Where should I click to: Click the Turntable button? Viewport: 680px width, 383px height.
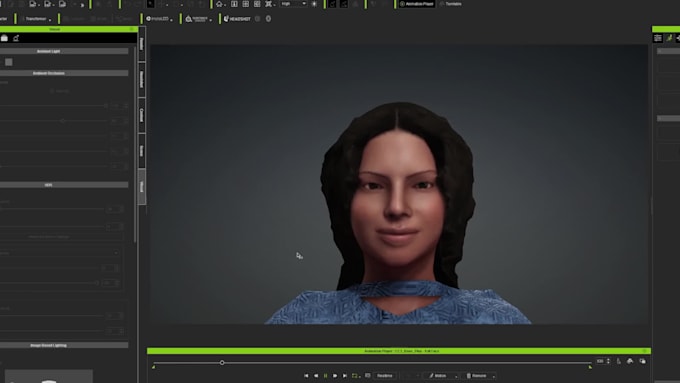(x=451, y=4)
